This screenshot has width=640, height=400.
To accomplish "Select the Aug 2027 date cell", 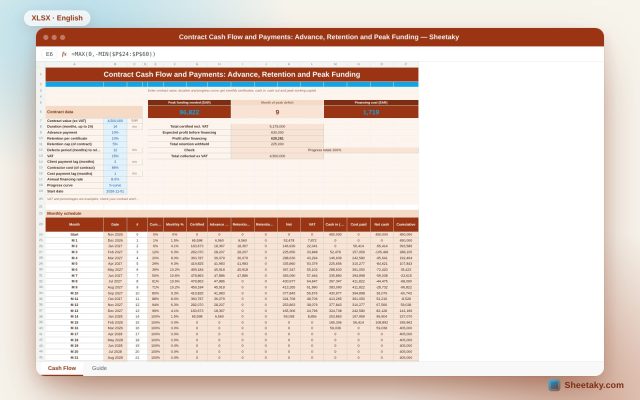I will [115, 287].
